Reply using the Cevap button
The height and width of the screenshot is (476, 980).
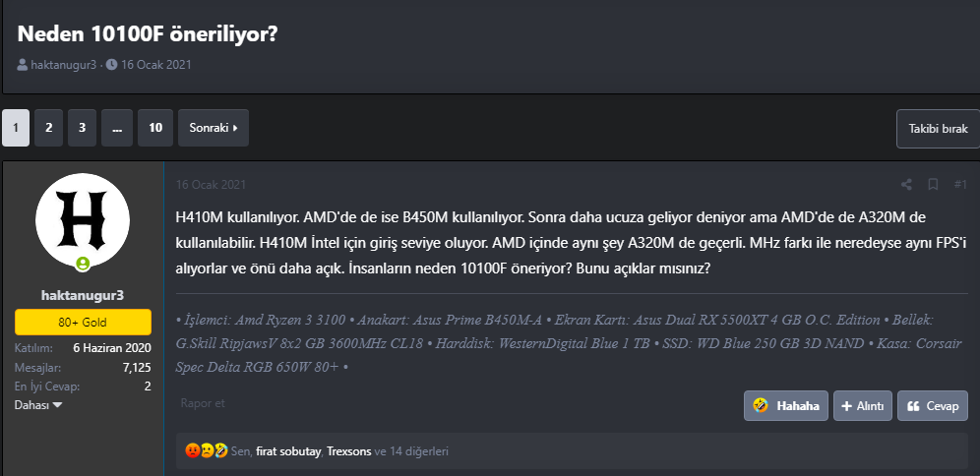(x=933, y=406)
